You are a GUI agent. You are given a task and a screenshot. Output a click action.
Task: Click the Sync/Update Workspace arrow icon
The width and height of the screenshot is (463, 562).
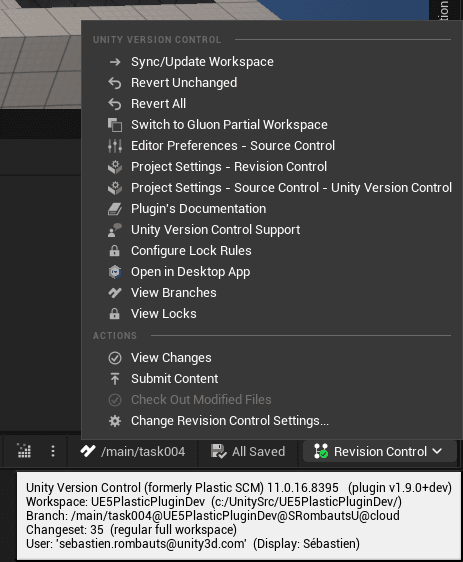click(115, 62)
